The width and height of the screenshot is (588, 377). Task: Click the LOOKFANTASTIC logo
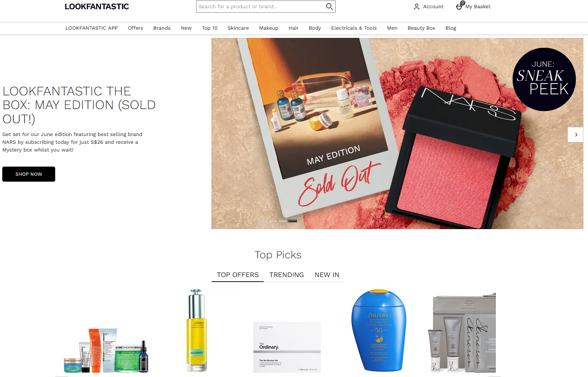click(97, 6)
